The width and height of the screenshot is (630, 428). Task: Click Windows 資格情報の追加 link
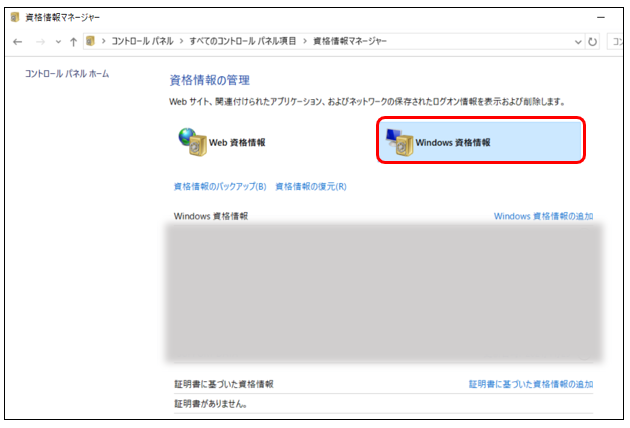click(543, 216)
